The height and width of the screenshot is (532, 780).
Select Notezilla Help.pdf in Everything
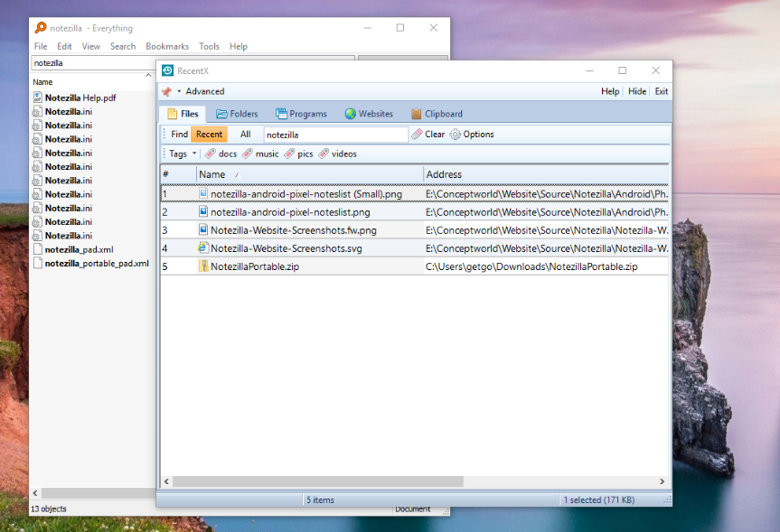pos(80,98)
